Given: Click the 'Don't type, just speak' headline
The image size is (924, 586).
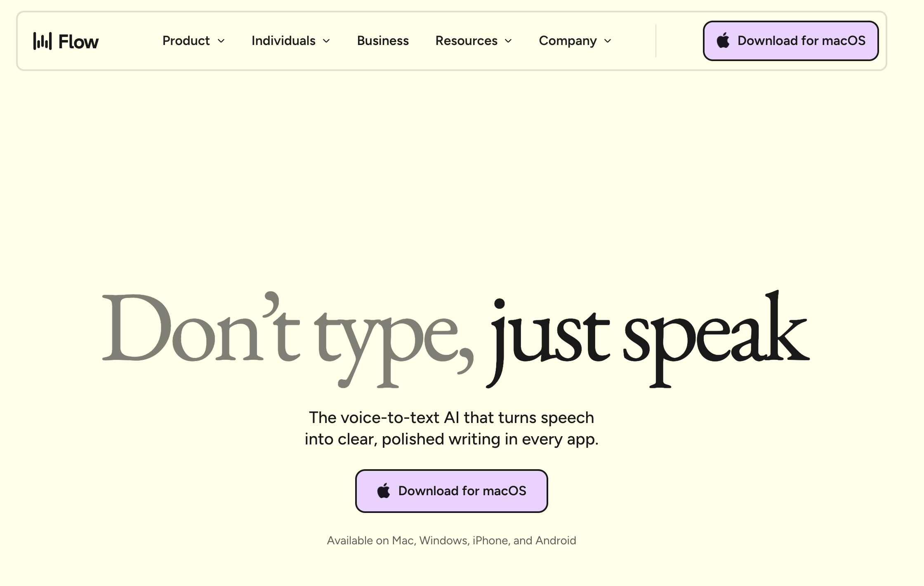Looking at the screenshot, I should coord(456,340).
